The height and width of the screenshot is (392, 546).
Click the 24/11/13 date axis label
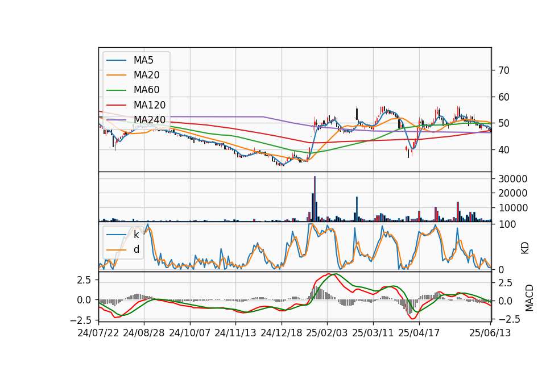tap(235, 333)
